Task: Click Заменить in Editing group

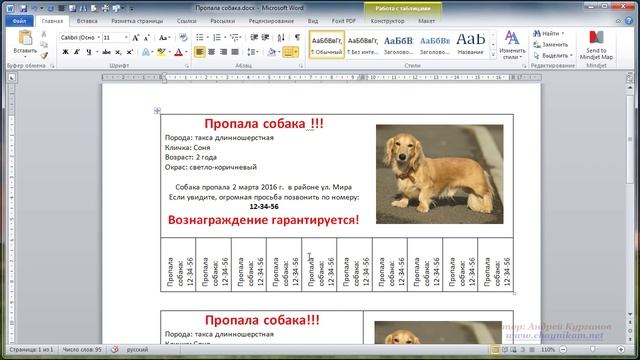Action: click(x=551, y=44)
